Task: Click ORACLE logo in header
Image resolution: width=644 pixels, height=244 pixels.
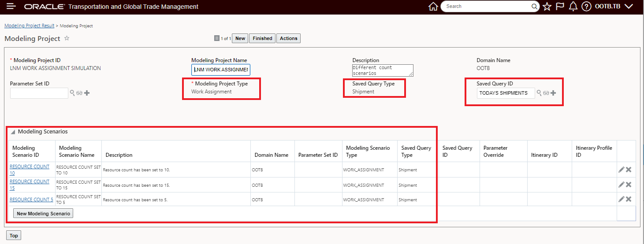Action: pos(44,7)
